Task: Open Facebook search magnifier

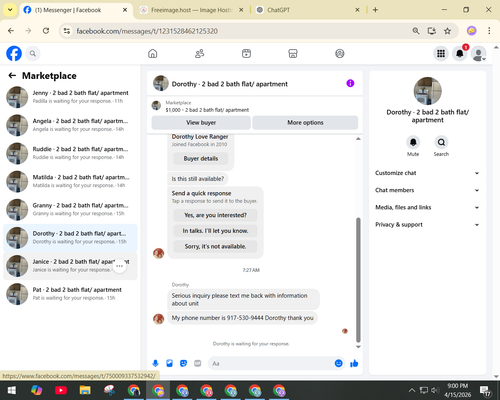Action: 33,53
